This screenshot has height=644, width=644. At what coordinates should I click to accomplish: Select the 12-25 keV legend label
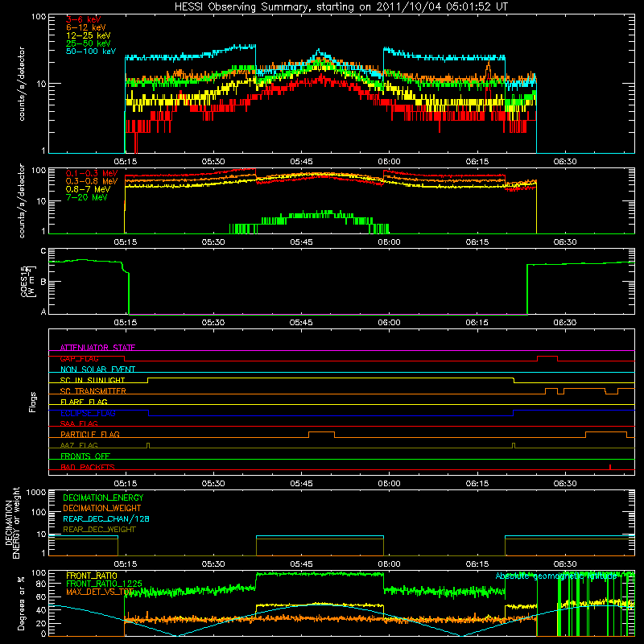coord(89,35)
